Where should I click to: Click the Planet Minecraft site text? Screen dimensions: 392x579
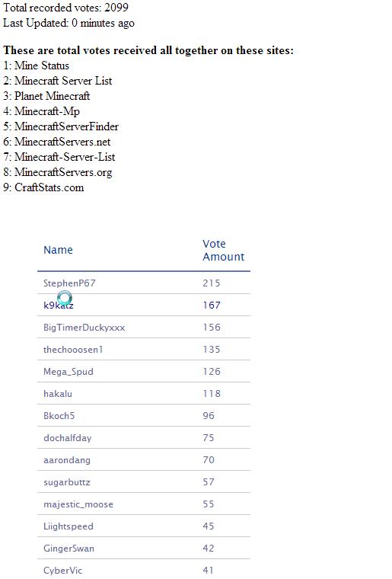(x=52, y=96)
